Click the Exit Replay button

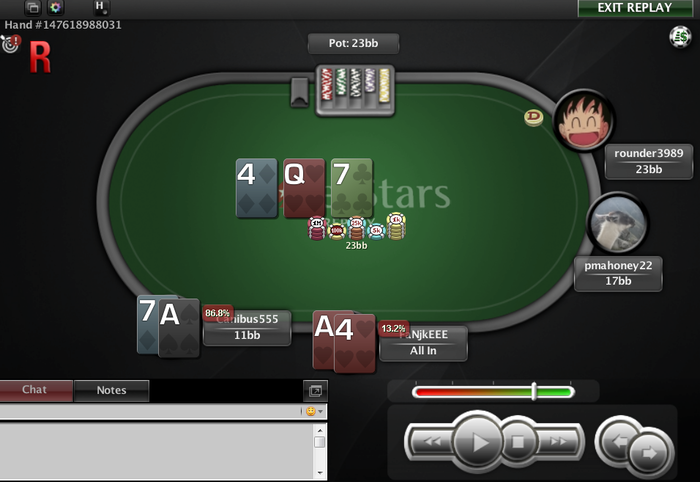[x=635, y=8]
